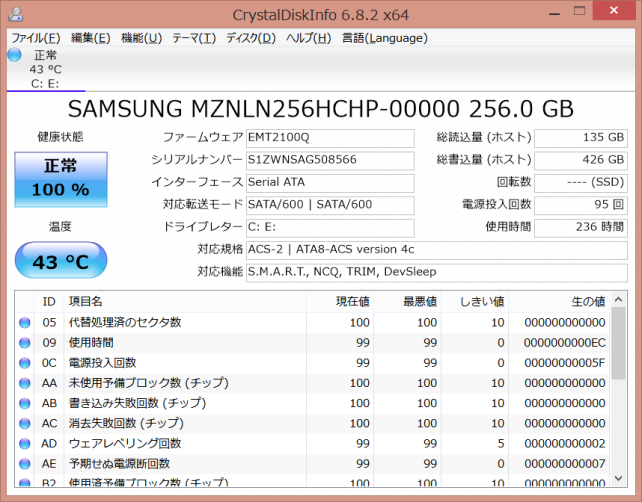Click power on hours value 236 時間
642x502 pixels.
581,228
